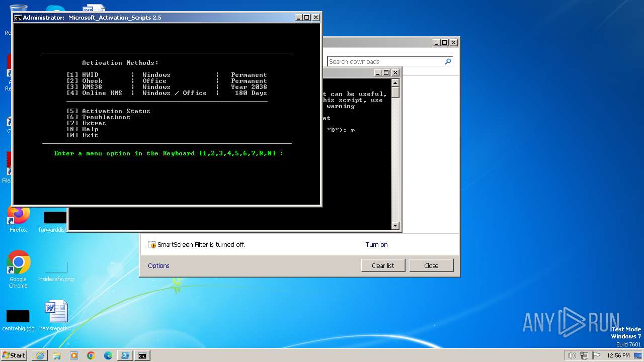The image size is (644, 362).
Task: Click the [1] HWID menu line
Action: [x=167, y=75]
